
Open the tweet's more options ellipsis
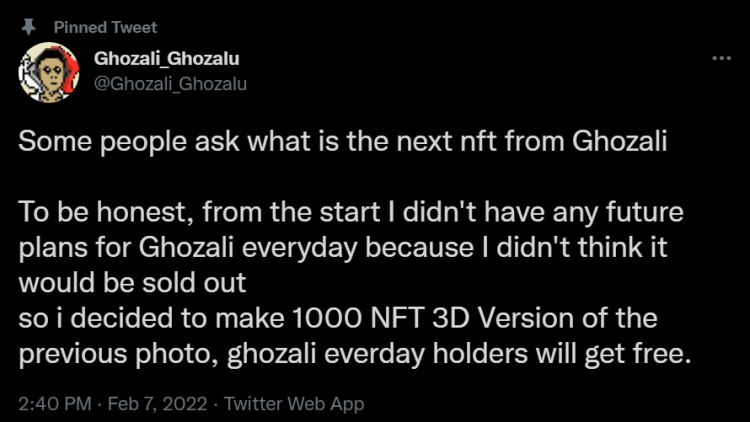click(x=720, y=59)
